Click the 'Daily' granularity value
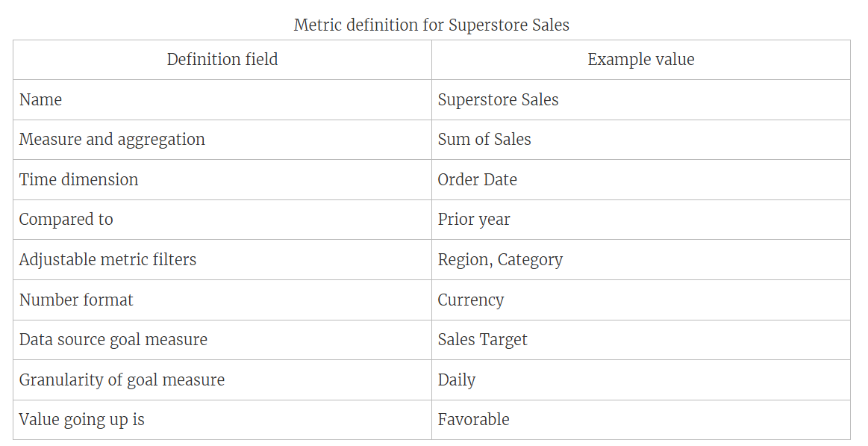 tap(457, 380)
